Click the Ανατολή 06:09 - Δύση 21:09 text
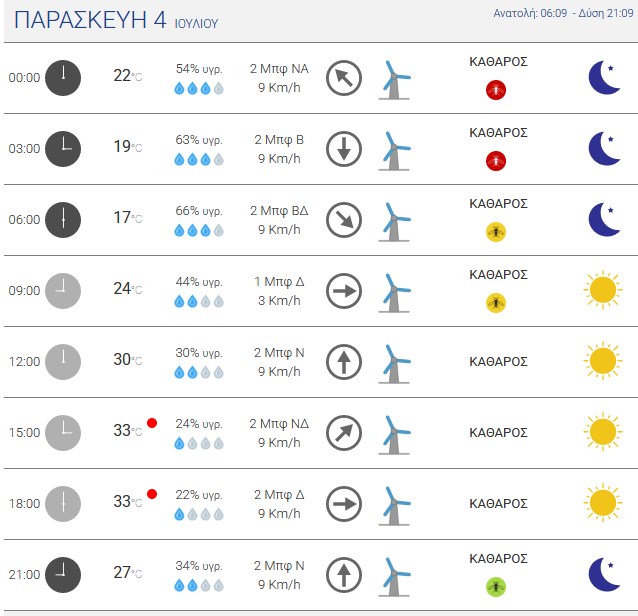 tap(564, 13)
